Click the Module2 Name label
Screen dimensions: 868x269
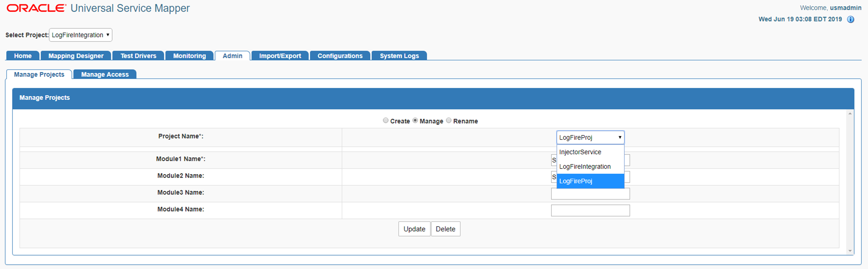point(181,176)
